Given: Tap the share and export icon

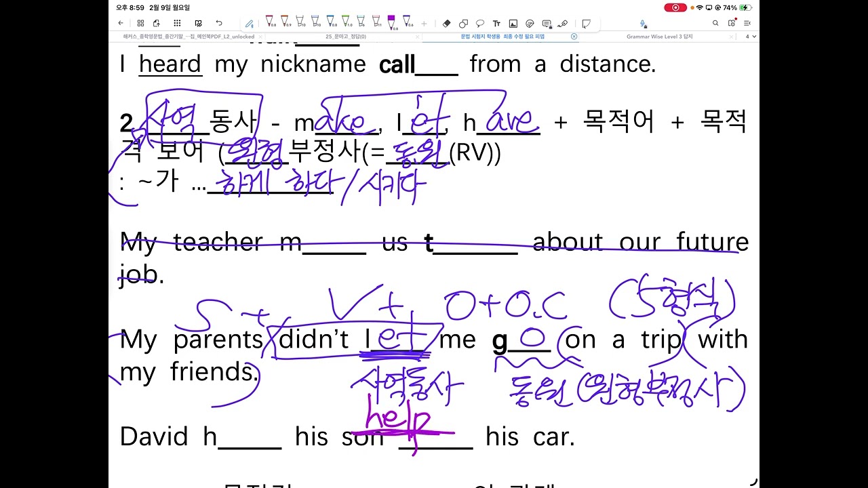Looking at the screenshot, I should 157,23.
